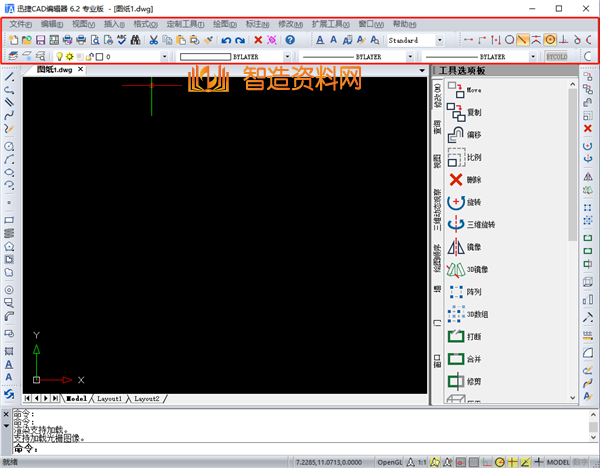Viewport: 600px width, 468px height.
Task: Open the 绘图 (Draw) menu
Action: click(x=224, y=23)
